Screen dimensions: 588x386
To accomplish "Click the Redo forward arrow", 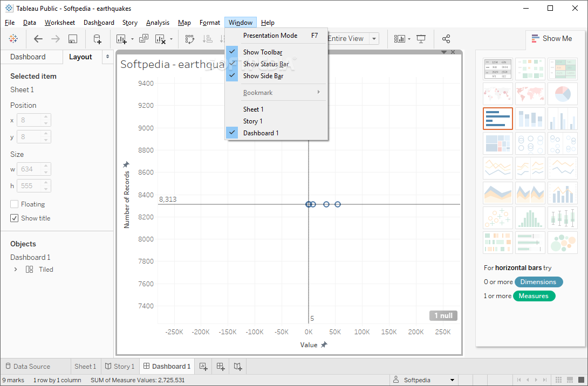I will point(56,39).
